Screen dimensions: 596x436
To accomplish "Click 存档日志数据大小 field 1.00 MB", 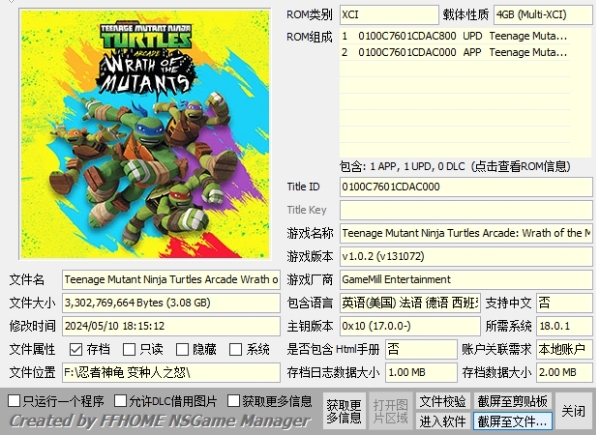I will [x=421, y=373].
